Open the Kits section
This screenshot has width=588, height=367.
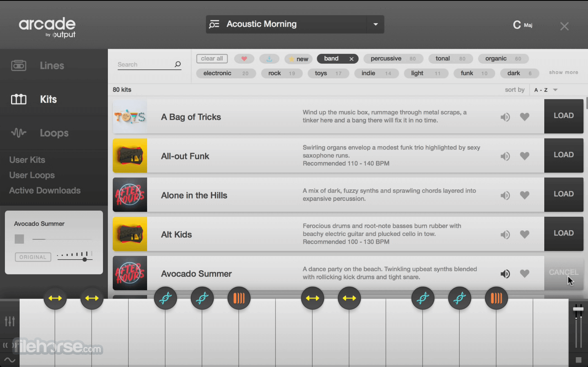pyautogui.click(x=48, y=99)
